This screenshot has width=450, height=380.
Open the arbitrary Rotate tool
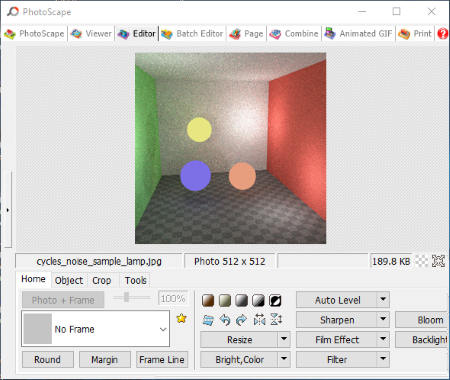[x=208, y=320]
